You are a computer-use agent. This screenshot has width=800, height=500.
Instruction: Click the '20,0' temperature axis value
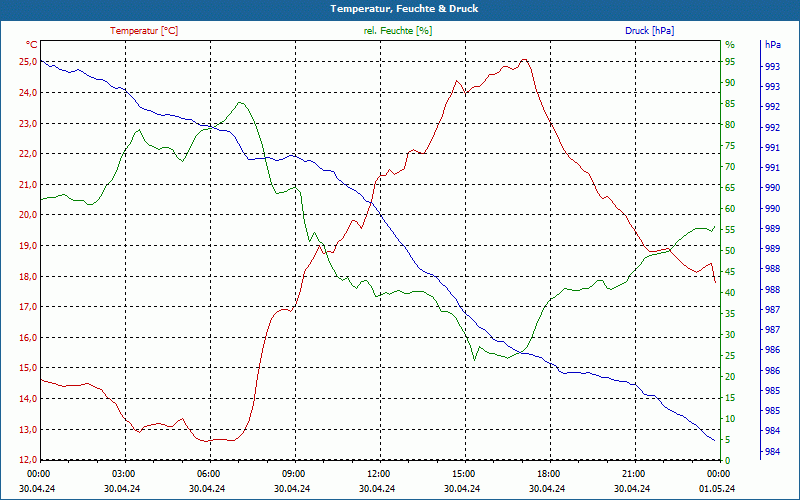[29, 215]
